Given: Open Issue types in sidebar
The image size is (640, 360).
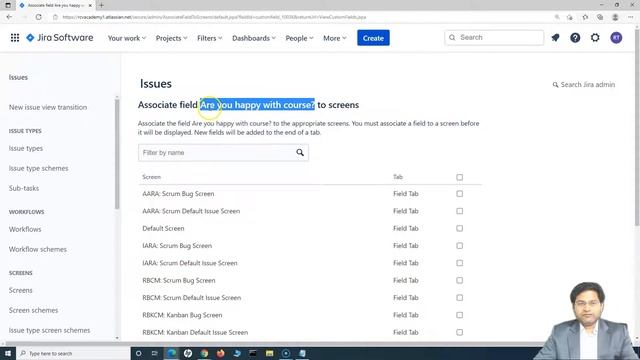Looking at the screenshot, I should click(x=26, y=149).
